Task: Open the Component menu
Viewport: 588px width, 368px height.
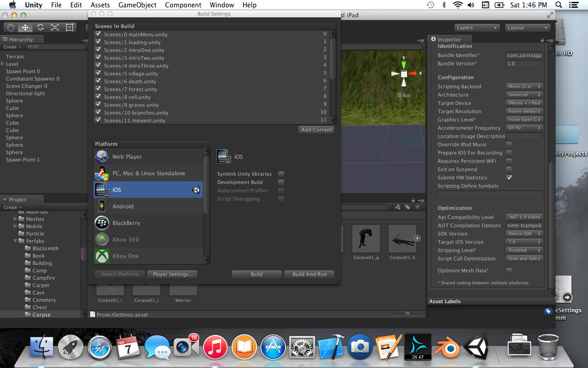Action: [x=183, y=5]
